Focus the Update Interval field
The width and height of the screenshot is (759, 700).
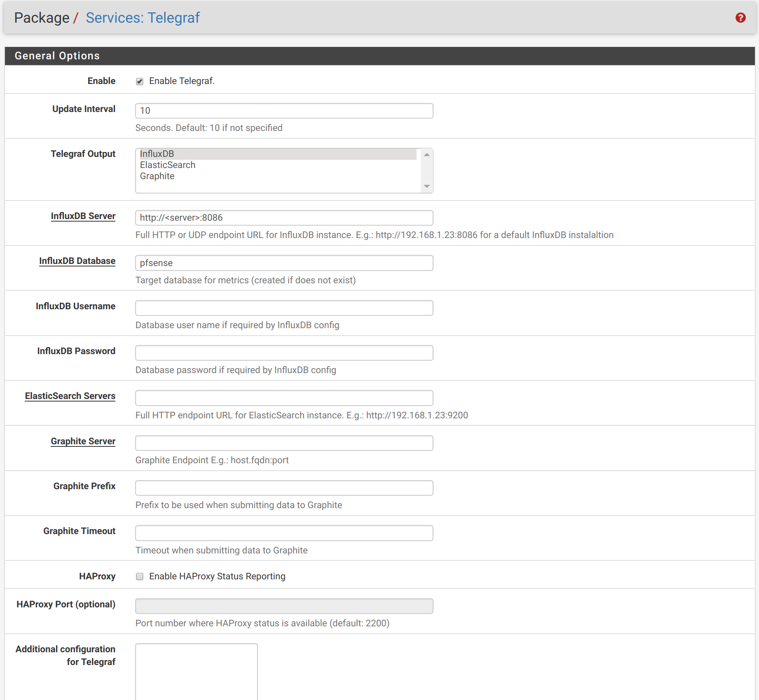pyautogui.click(x=284, y=111)
